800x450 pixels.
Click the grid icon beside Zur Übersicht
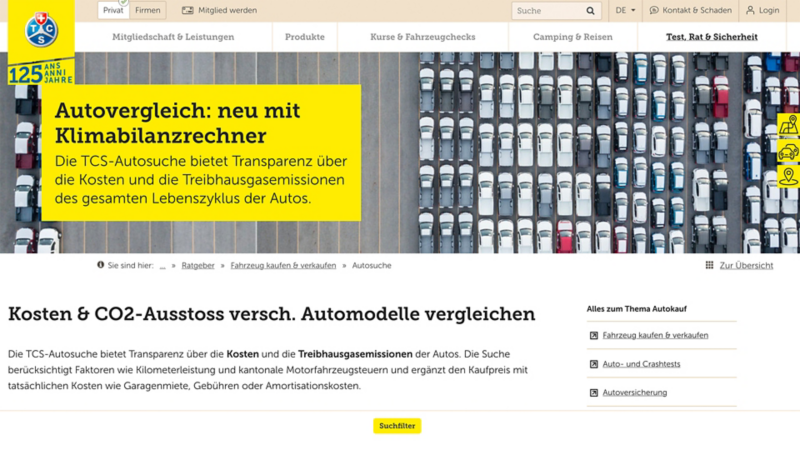point(709,265)
